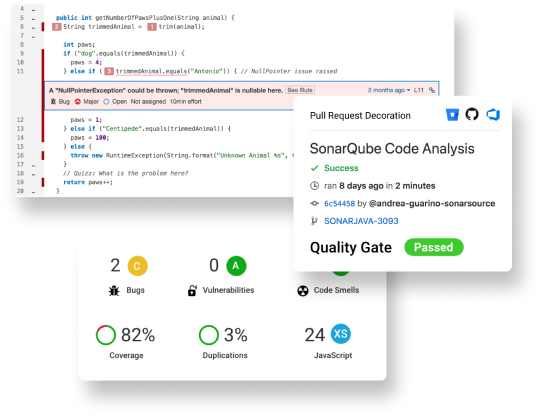Open the 2 months ago dropdown
Screen dimensions: 541x416
click(389, 90)
